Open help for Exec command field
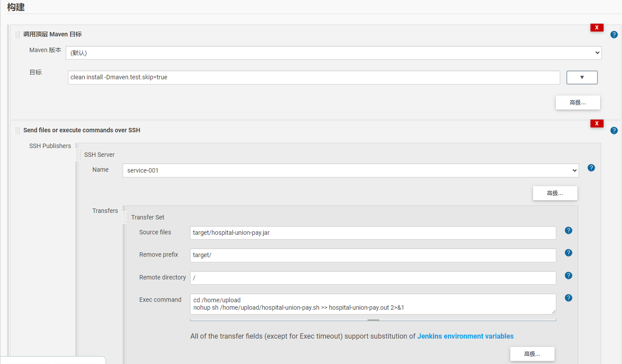The width and height of the screenshot is (622, 364). point(568,298)
